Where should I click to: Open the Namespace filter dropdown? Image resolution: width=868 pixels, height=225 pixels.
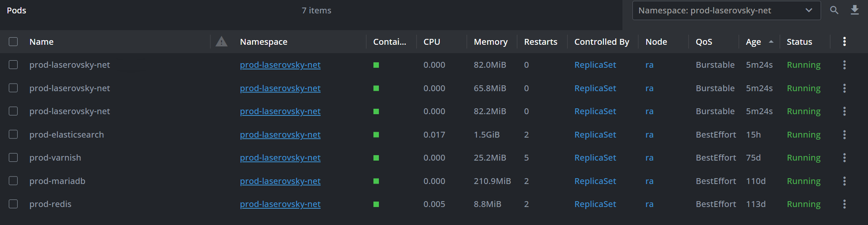726,10
